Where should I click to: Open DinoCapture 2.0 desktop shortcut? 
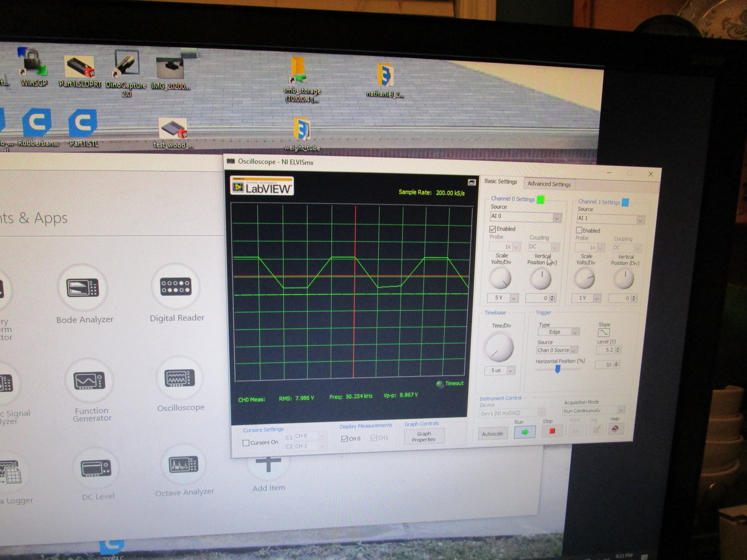tap(126, 73)
